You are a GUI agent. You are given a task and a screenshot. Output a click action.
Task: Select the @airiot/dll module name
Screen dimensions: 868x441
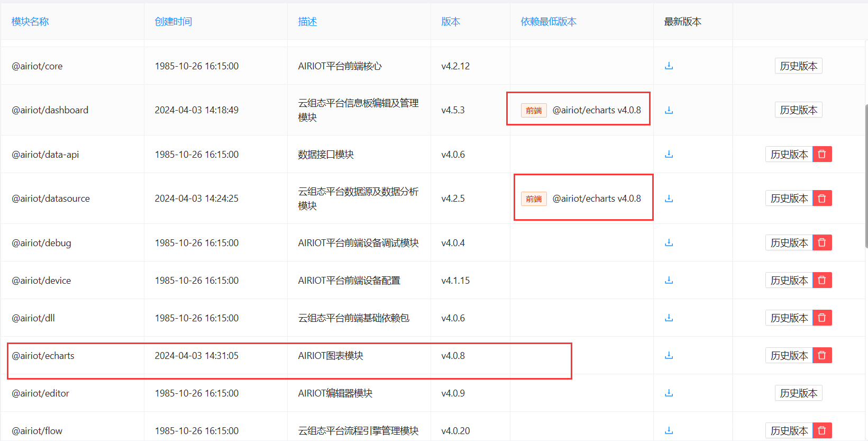[33, 318]
